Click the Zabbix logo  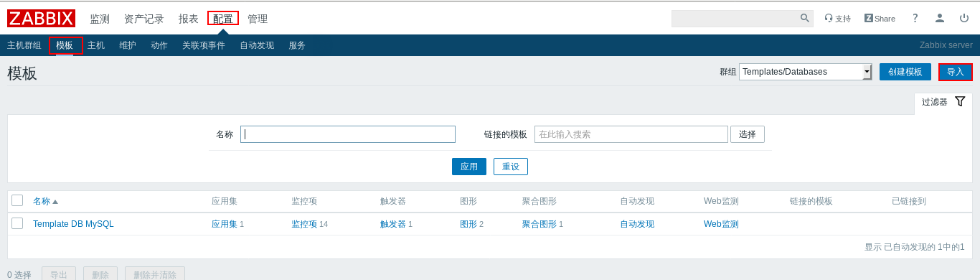[41, 18]
